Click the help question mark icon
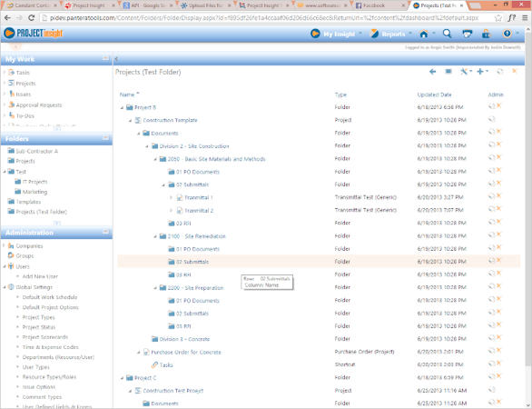The image size is (532, 409). click(507, 34)
